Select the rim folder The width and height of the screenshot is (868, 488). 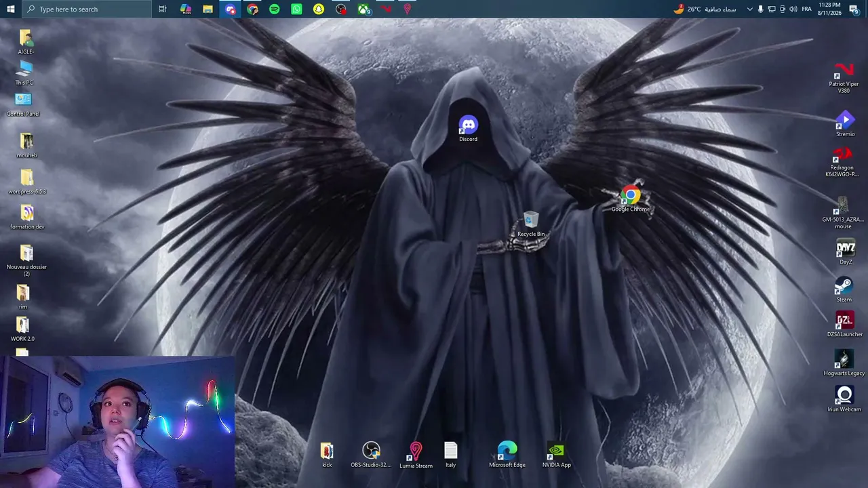[x=23, y=297]
